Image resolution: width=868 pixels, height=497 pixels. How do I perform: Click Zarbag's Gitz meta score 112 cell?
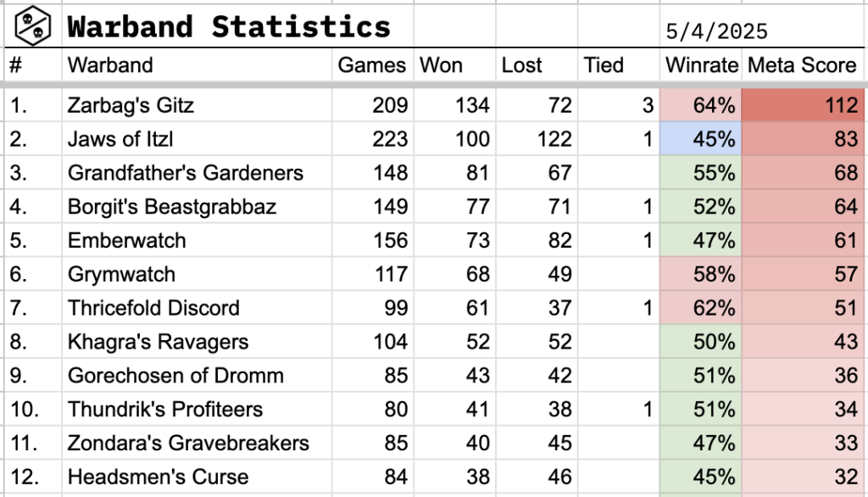point(803,104)
